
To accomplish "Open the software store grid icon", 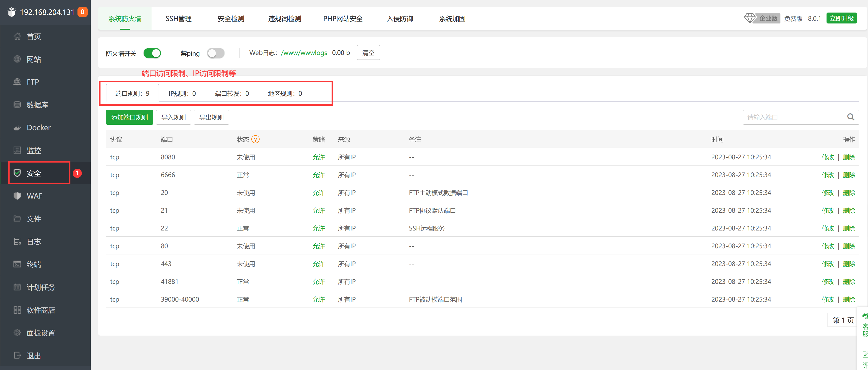I will [17, 310].
